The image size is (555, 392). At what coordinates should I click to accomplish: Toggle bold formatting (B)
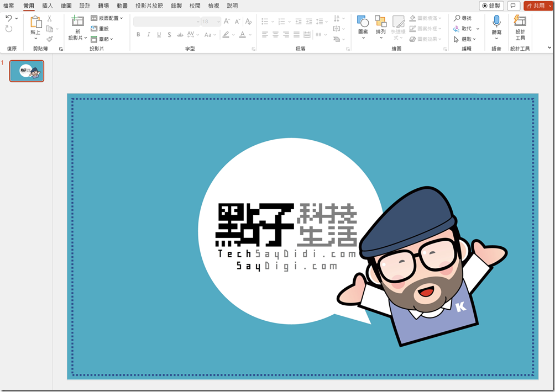[138, 35]
